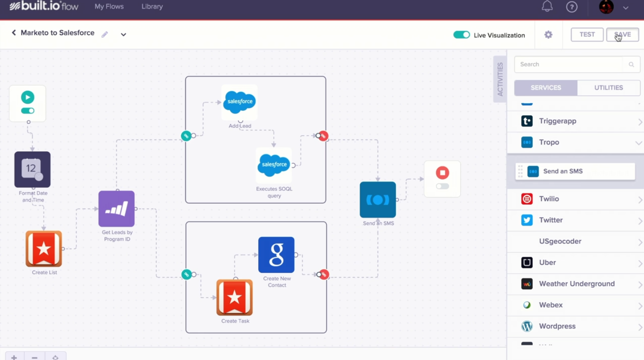Screen dimensions: 644x360
Task: Click red connector exiting the Salesforce group
Action: (323, 136)
